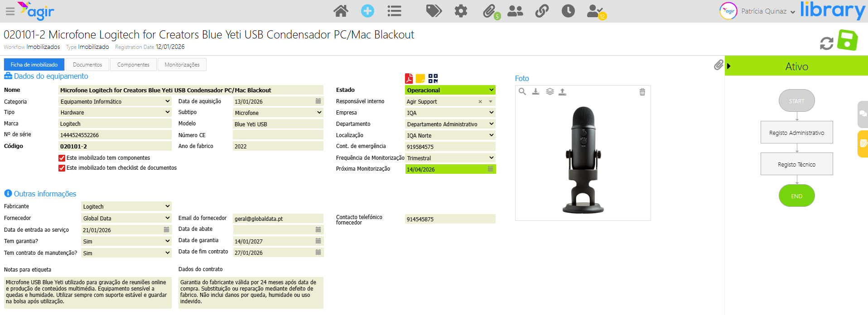Switch to the Documentos tab

tap(87, 65)
